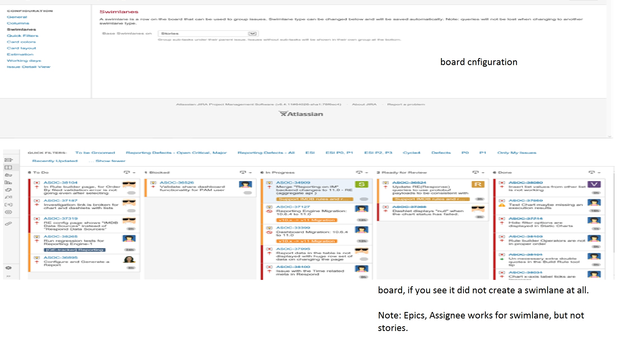Screen dimensions: 644x362
Task: Expand sidebar using double-arrow icon
Action: pyautogui.click(x=8, y=276)
